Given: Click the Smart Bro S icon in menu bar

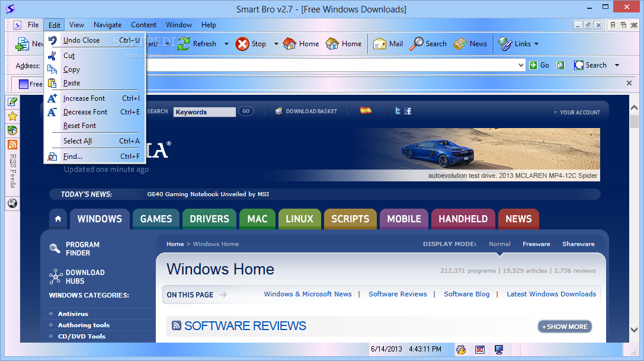Looking at the screenshot, I should tap(17, 25).
